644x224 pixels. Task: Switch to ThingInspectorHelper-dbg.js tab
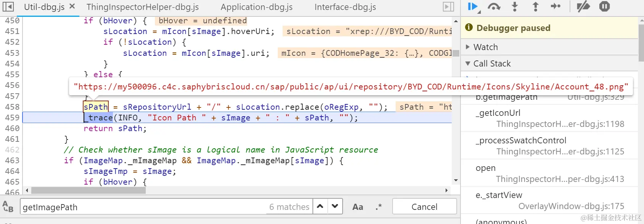click(143, 7)
